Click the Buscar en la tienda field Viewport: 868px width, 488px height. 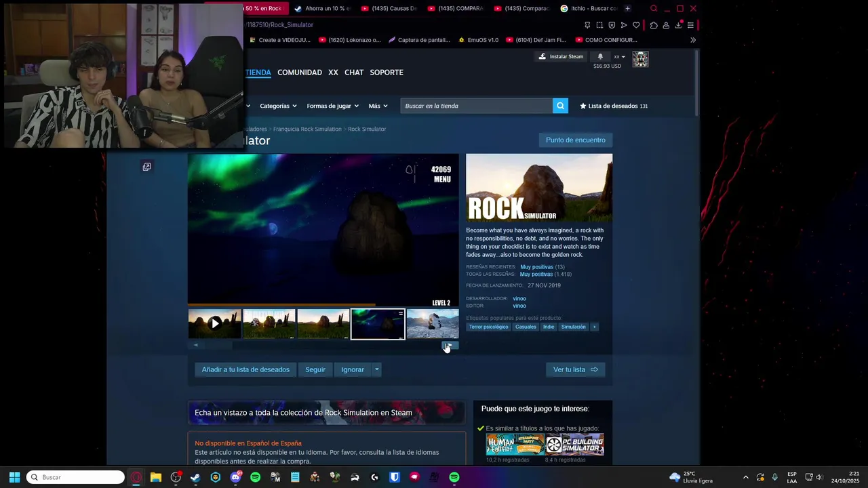pyautogui.click(x=477, y=106)
